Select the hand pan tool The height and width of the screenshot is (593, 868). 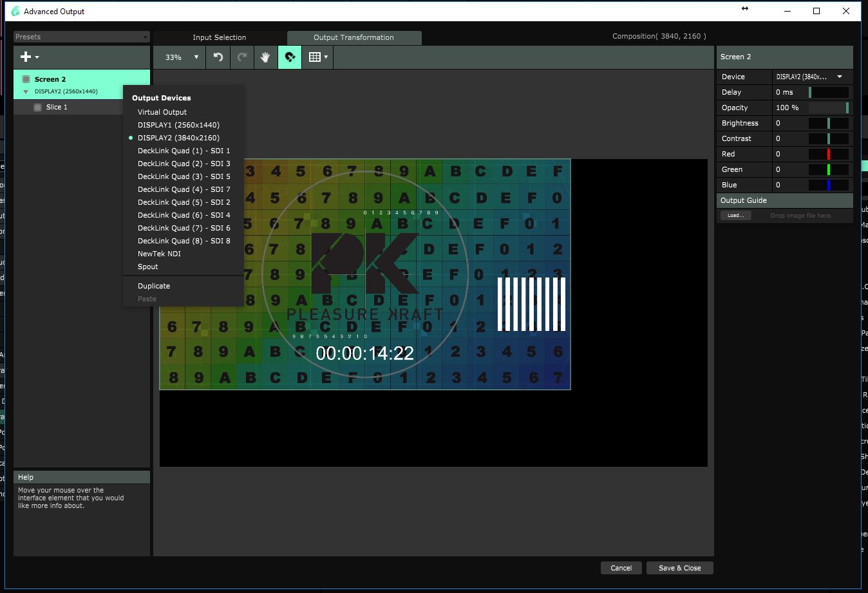click(x=265, y=57)
